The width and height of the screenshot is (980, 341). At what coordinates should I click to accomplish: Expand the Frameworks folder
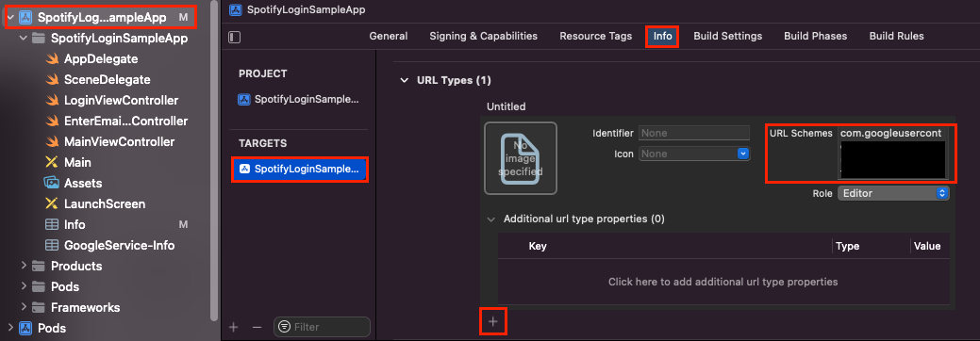pyautogui.click(x=24, y=307)
